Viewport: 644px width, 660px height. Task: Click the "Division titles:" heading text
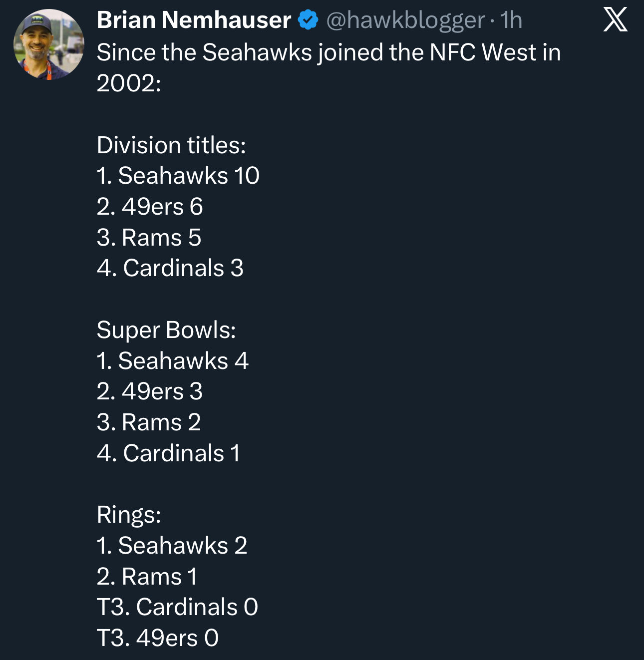(171, 145)
